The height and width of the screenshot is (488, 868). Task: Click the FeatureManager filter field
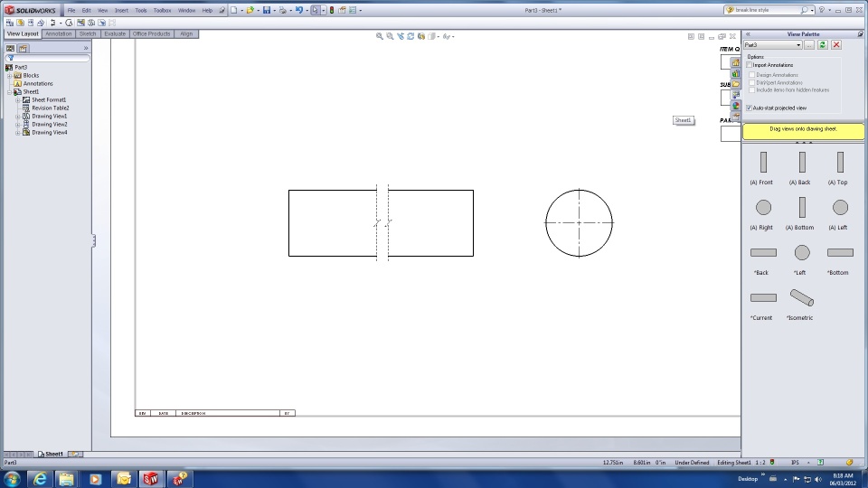48,58
